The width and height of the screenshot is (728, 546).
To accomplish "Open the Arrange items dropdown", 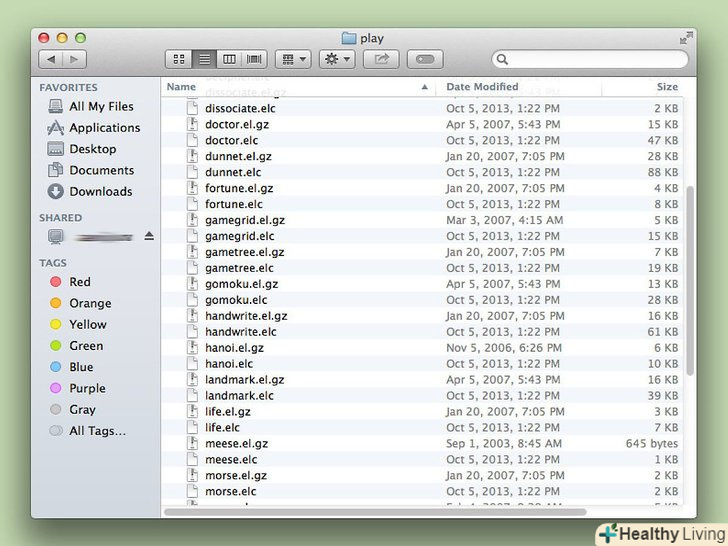I will click(x=292, y=60).
